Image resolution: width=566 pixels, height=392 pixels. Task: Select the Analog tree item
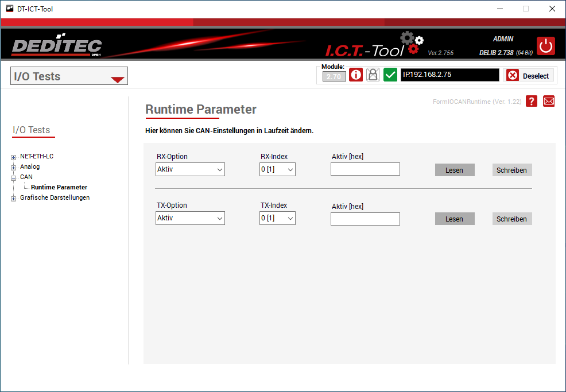tap(30, 166)
